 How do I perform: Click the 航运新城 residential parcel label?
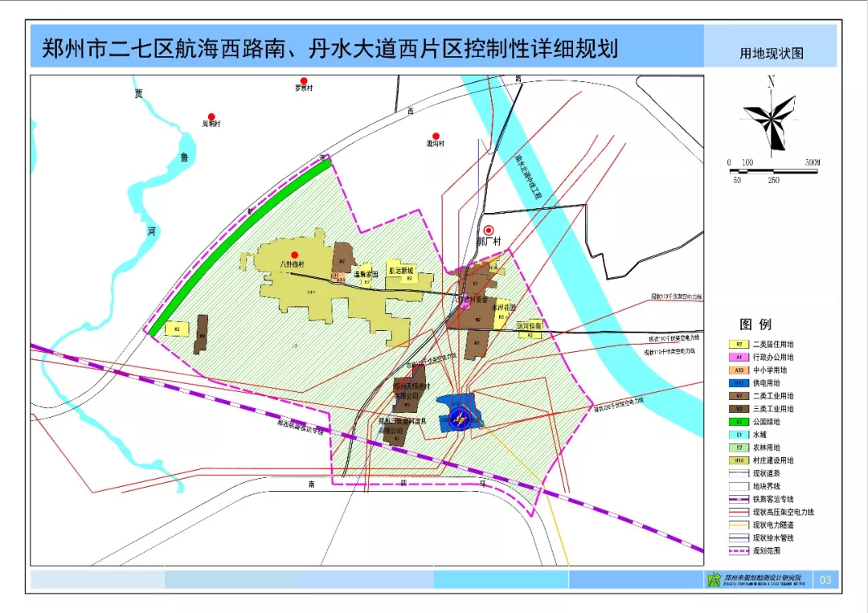click(401, 271)
